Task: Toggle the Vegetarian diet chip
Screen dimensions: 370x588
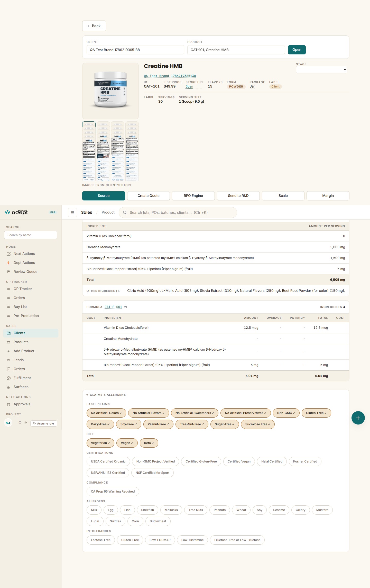Action: (100, 443)
